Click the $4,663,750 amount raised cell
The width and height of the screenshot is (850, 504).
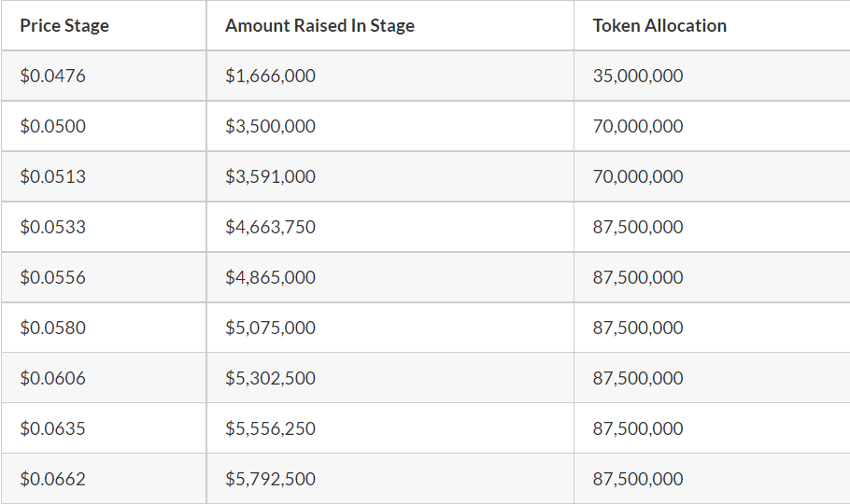pos(390,227)
